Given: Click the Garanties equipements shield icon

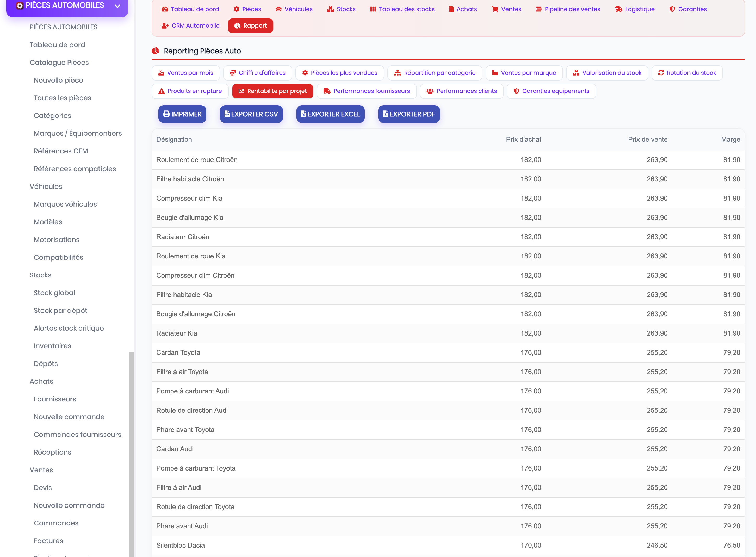Looking at the screenshot, I should 516,91.
